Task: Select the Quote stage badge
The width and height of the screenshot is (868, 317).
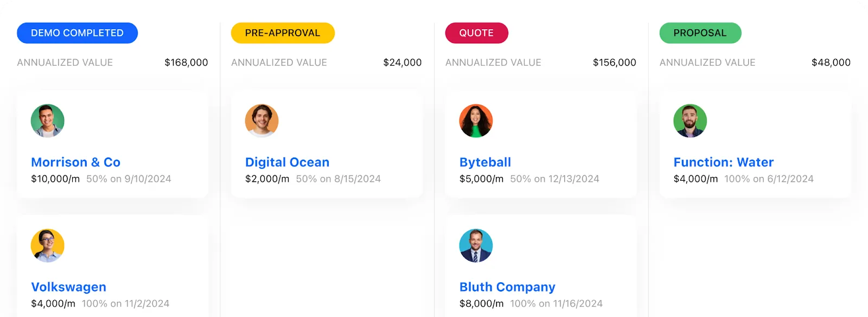Action: (x=476, y=33)
